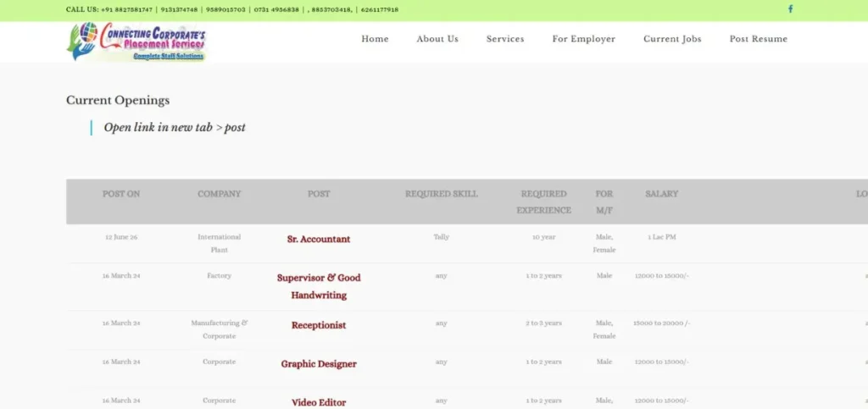Click the 'Open link in new tab > post' note
This screenshot has width=868, height=409.
[x=175, y=128]
